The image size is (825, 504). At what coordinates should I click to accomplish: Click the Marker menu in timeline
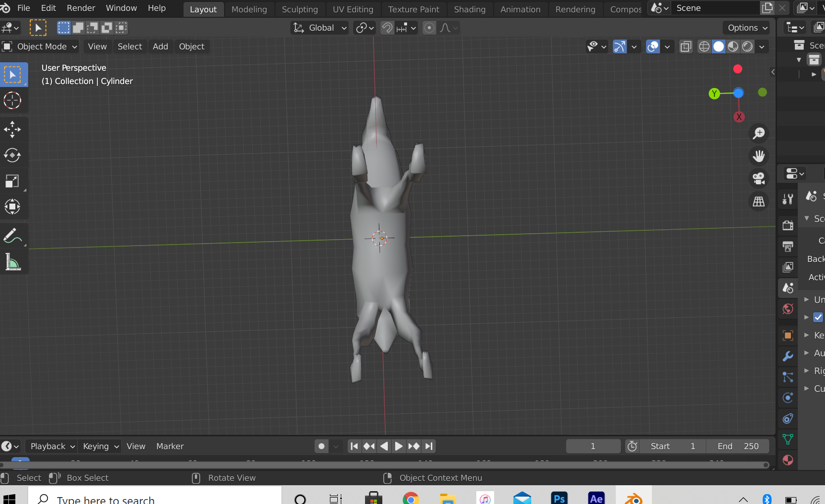coord(170,446)
